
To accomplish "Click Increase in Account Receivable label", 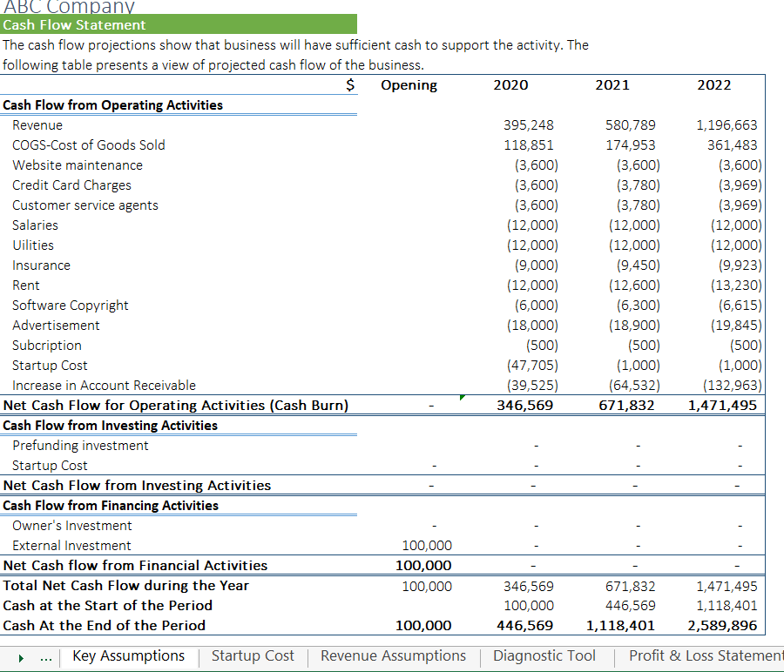I will click(x=104, y=386).
